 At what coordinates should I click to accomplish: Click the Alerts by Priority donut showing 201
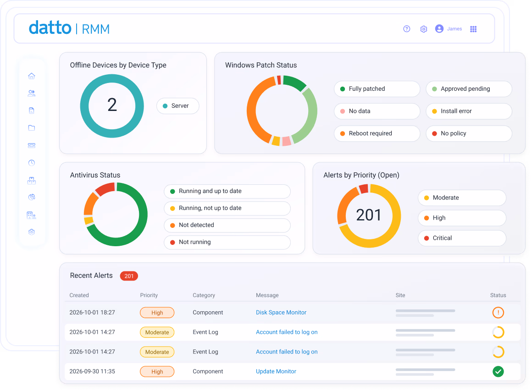(x=369, y=215)
